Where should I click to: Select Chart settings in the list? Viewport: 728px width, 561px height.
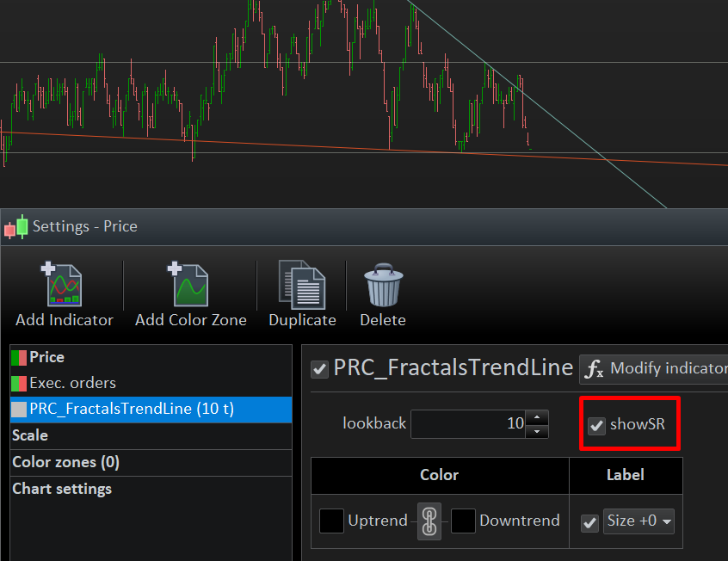click(62, 489)
